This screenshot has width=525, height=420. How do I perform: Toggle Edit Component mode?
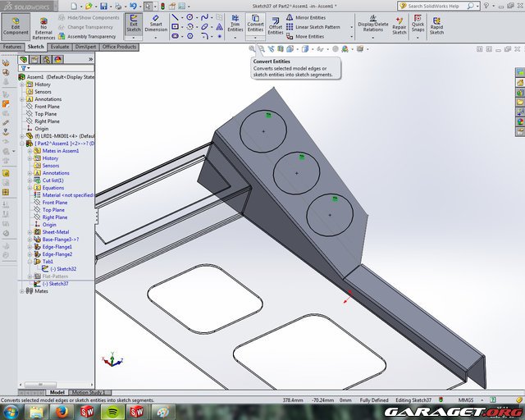coord(15,25)
